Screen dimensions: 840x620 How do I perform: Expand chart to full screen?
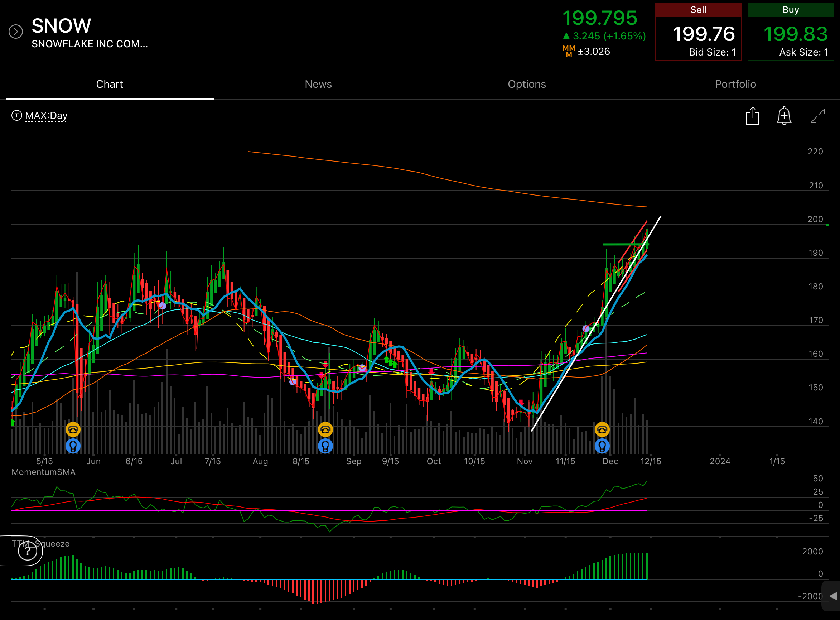pyautogui.click(x=817, y=116)
